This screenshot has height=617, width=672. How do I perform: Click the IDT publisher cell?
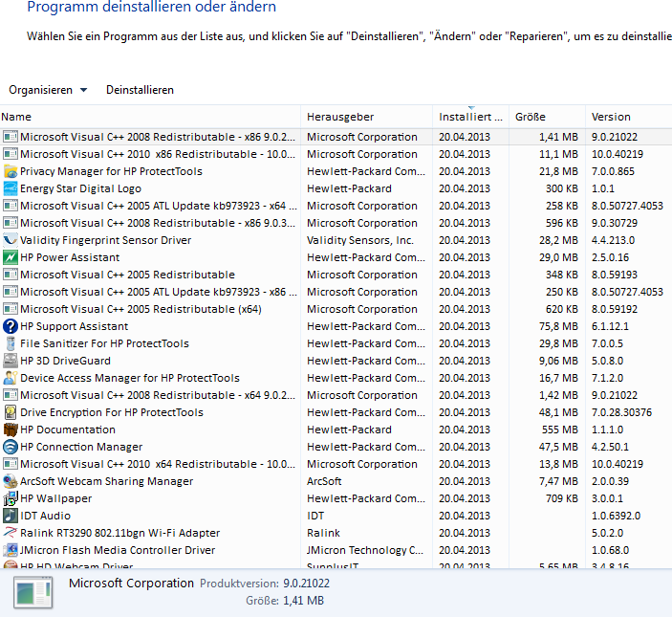pos(315,516)
